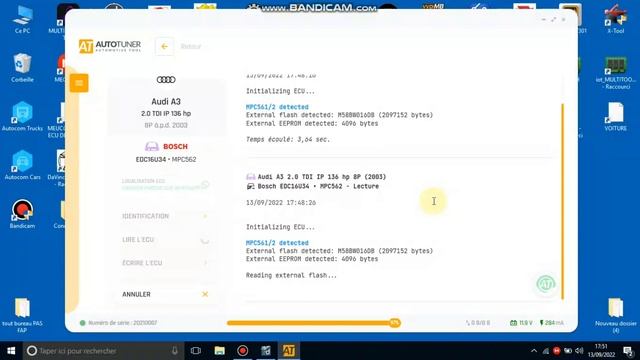The image size is (640, 360).
Task: Open the Corbeille recycle bin
Action: 22,68
